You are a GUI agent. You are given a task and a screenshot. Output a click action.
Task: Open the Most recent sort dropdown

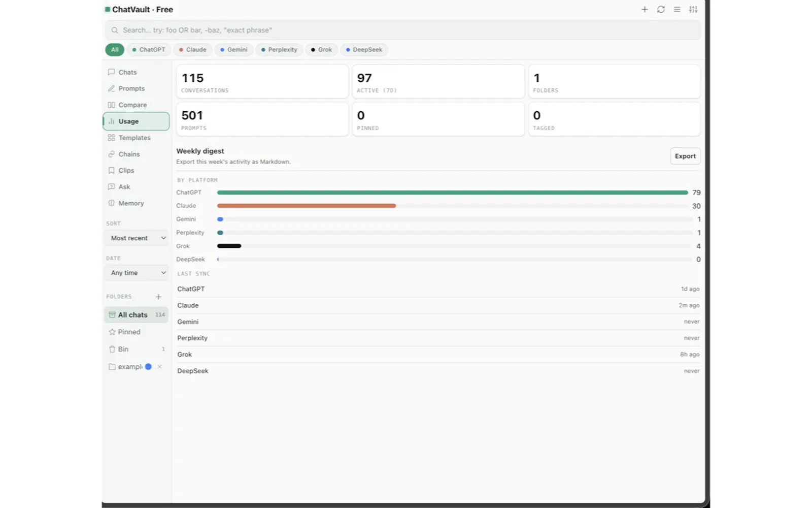click(137, 238)
